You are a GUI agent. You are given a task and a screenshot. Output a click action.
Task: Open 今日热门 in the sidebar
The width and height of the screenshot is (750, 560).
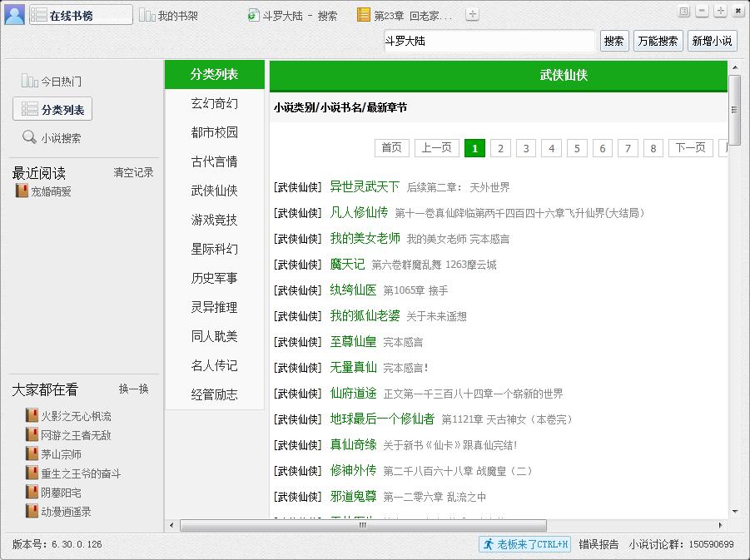(x=52, y=82)
